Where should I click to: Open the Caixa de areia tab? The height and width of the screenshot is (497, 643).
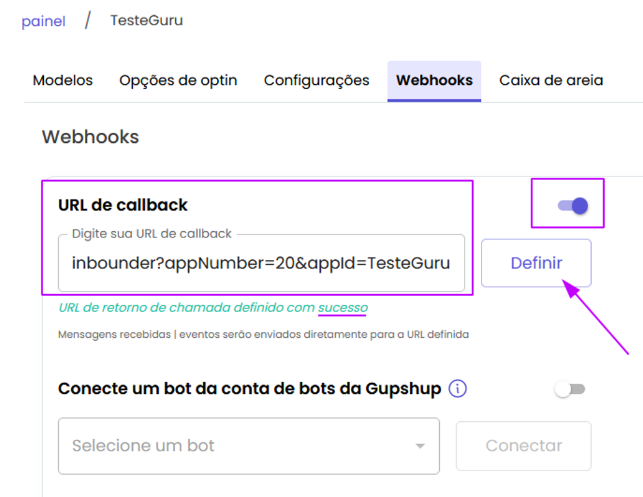click(551, 80)
